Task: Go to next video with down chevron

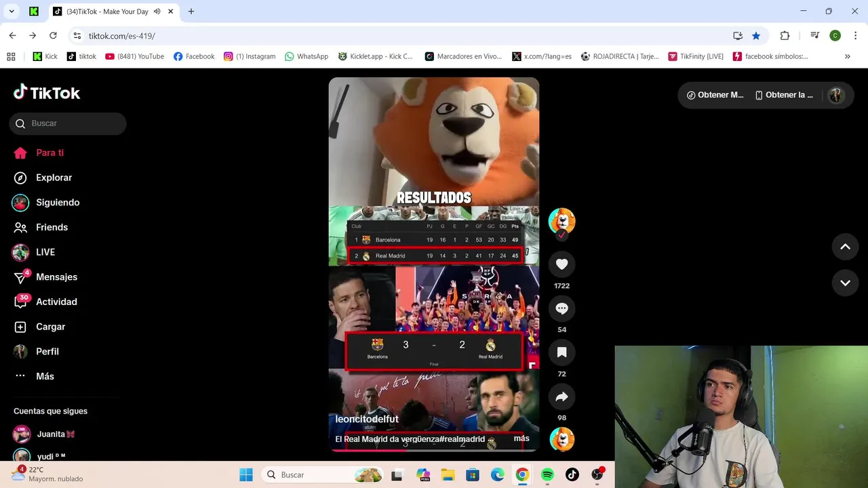Action: (x=845, y=283)
